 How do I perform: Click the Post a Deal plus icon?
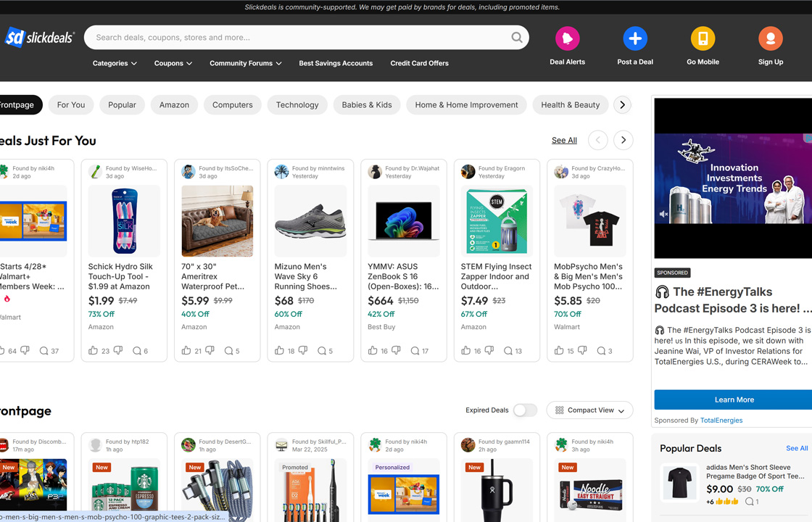click(635, 38)
